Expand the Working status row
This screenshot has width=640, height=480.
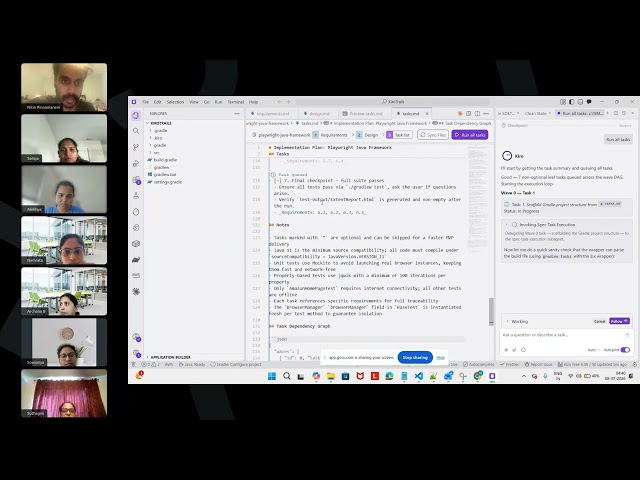pyautogui.click(x=507, y=321)
